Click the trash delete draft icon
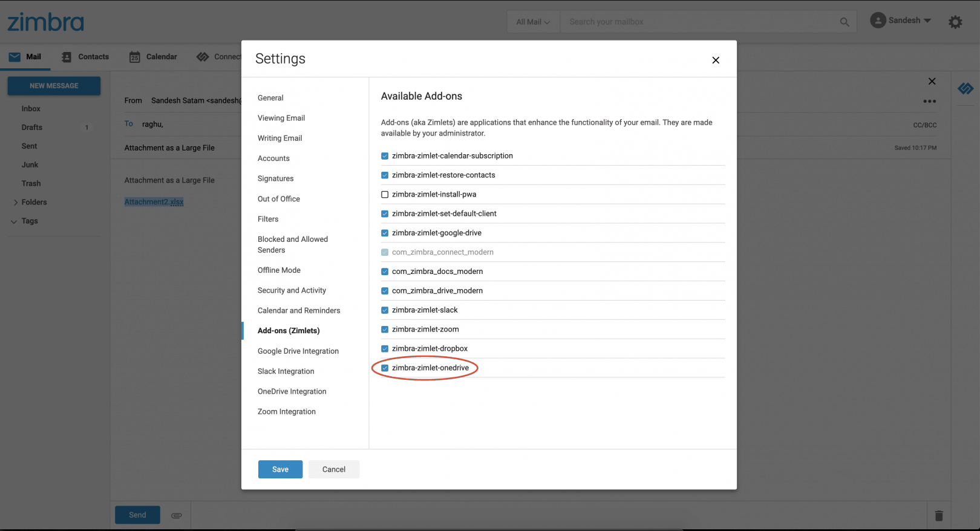980x531 pixels. click(939, 515)
